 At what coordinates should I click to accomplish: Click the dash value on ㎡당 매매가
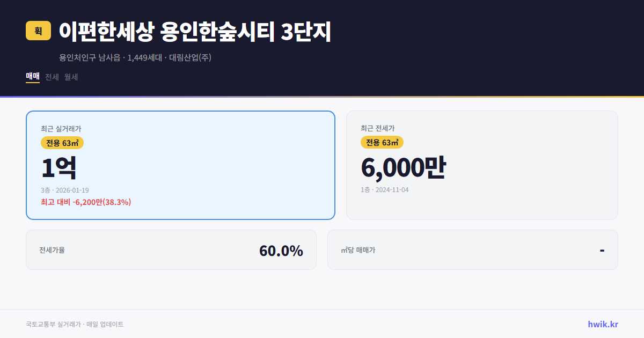pos(601,249)
